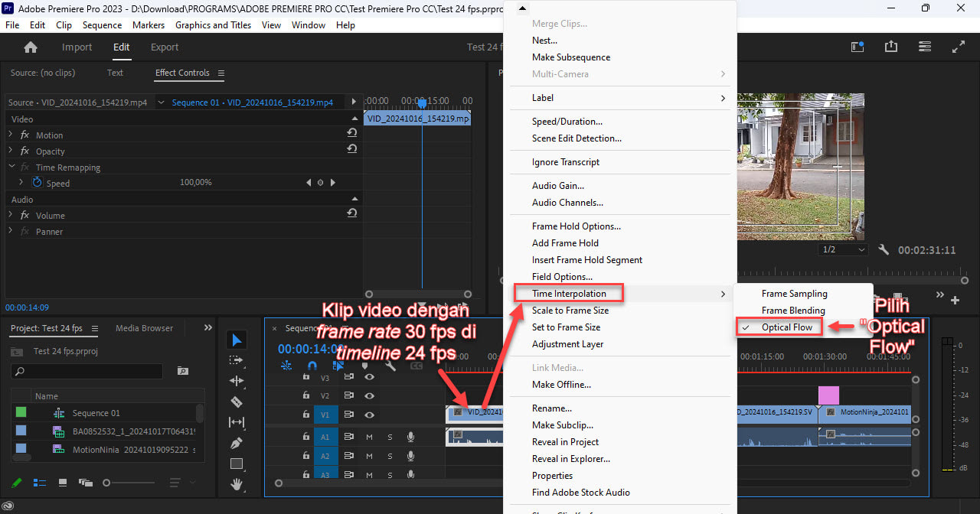The width and height of the screenshot is (980, 514).
Task: Switch to the Import workspace
Action: 77,47
